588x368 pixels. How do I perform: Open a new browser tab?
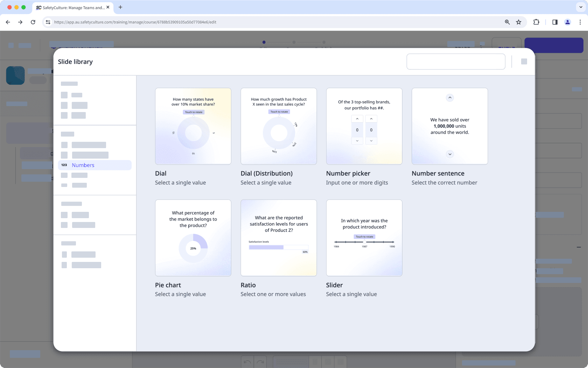[121, 7]
